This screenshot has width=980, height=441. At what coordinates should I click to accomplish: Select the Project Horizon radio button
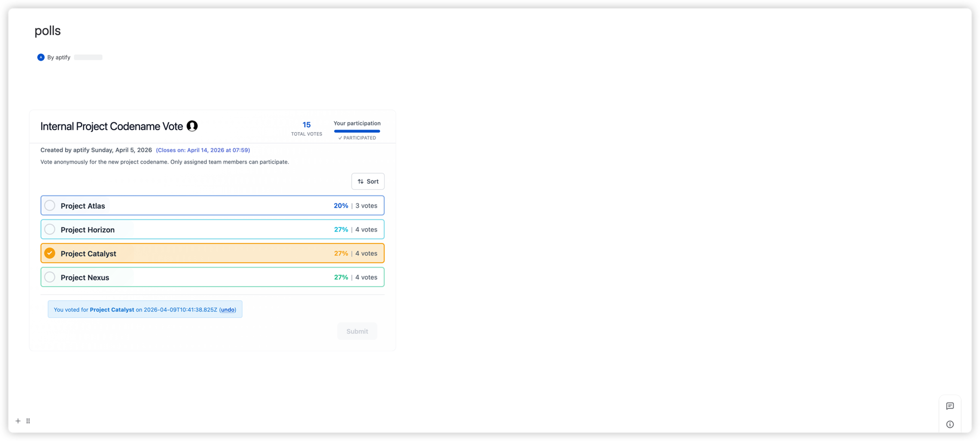[x=49, y=229]
